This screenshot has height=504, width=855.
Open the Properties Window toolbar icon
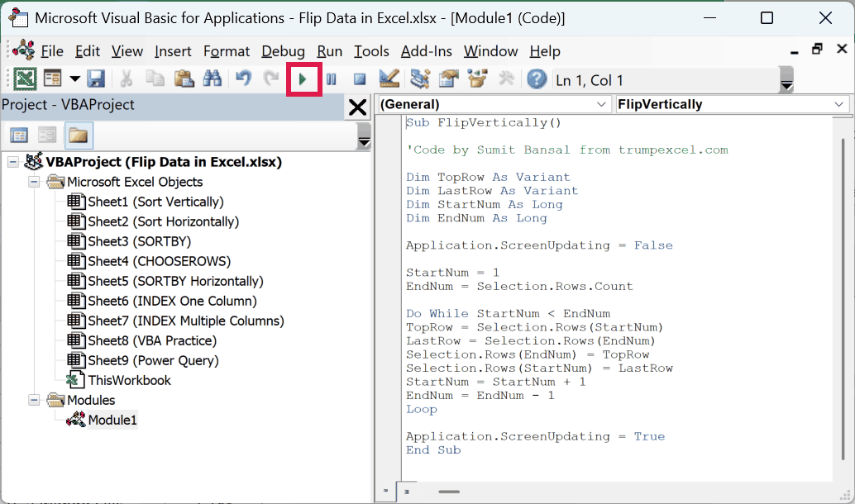(449, 79)
